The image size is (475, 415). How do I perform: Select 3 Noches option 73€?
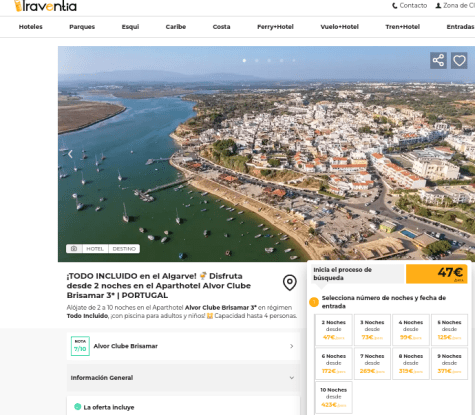[x=372, y=330]
